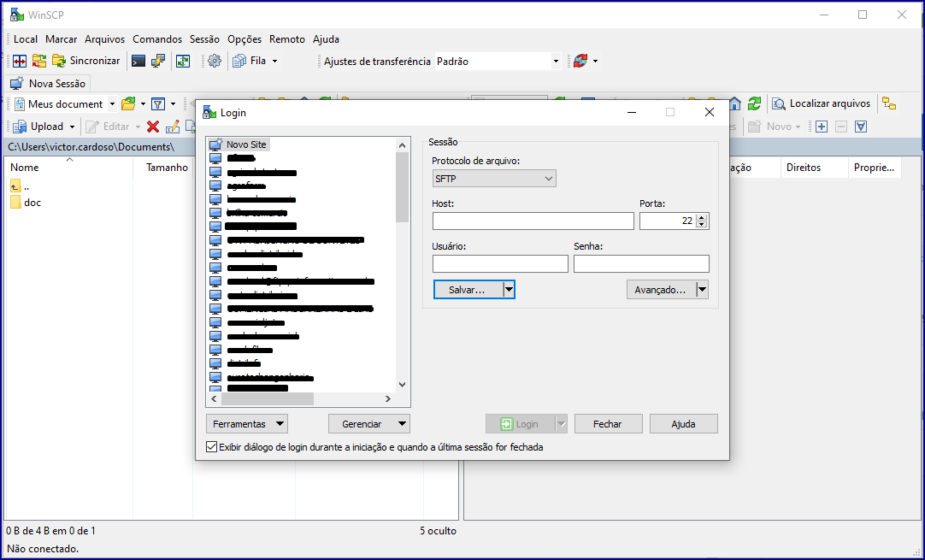This screenshot has height=560, width=925.
Task: Click the open directory folder icon
Action: (128, 104)
